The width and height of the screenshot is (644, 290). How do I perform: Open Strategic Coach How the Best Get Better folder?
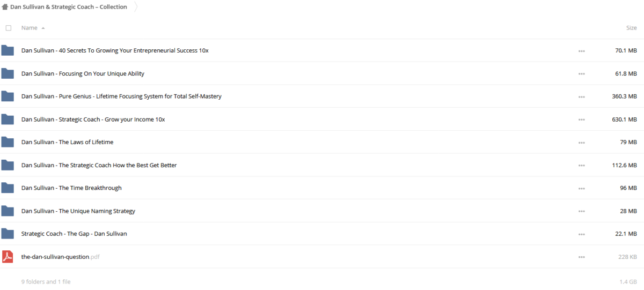(x=99, y=165)
